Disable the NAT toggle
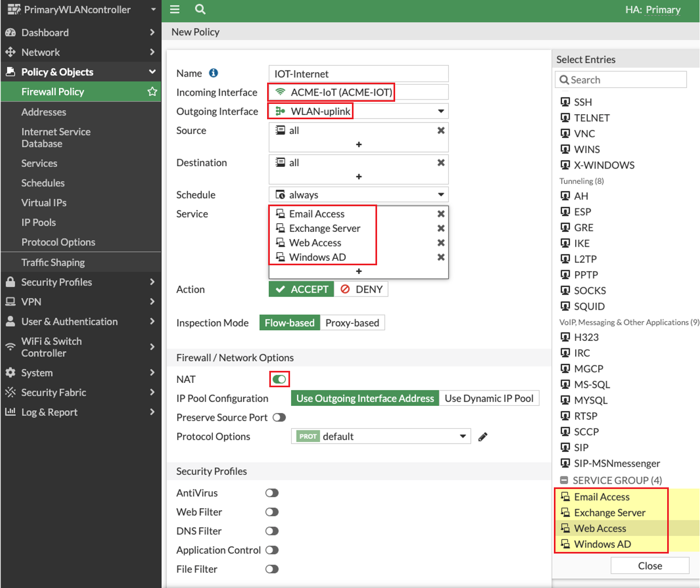The height and width of the screenshot is (588, 700). (x=279, y=379)
